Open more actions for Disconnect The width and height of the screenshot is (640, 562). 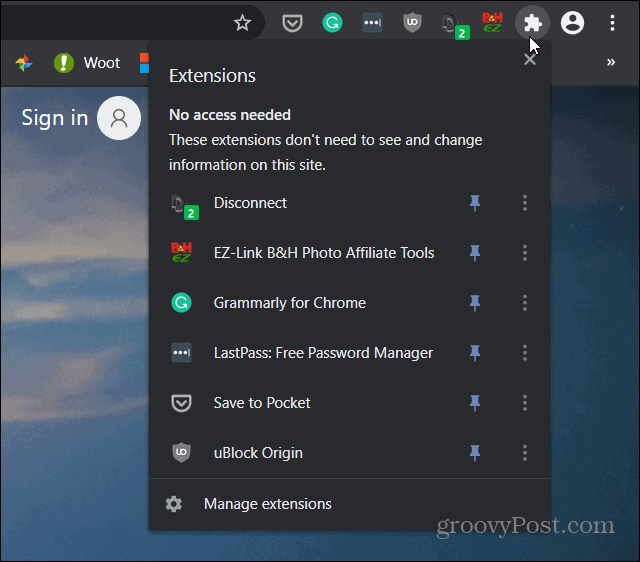click(525, 203)
